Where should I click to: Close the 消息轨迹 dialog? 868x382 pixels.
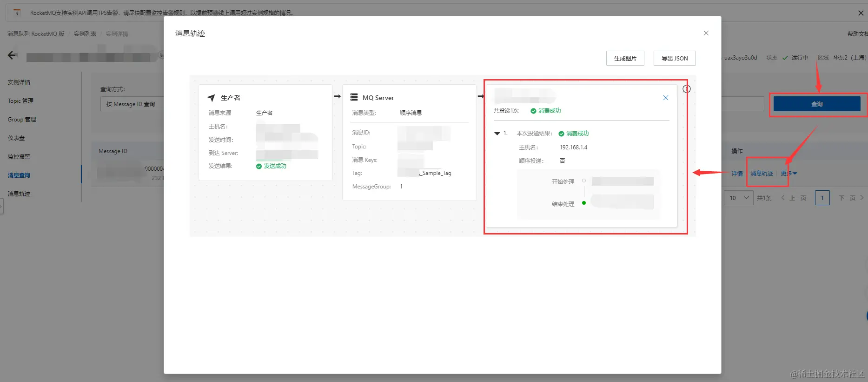pos(706,33)
